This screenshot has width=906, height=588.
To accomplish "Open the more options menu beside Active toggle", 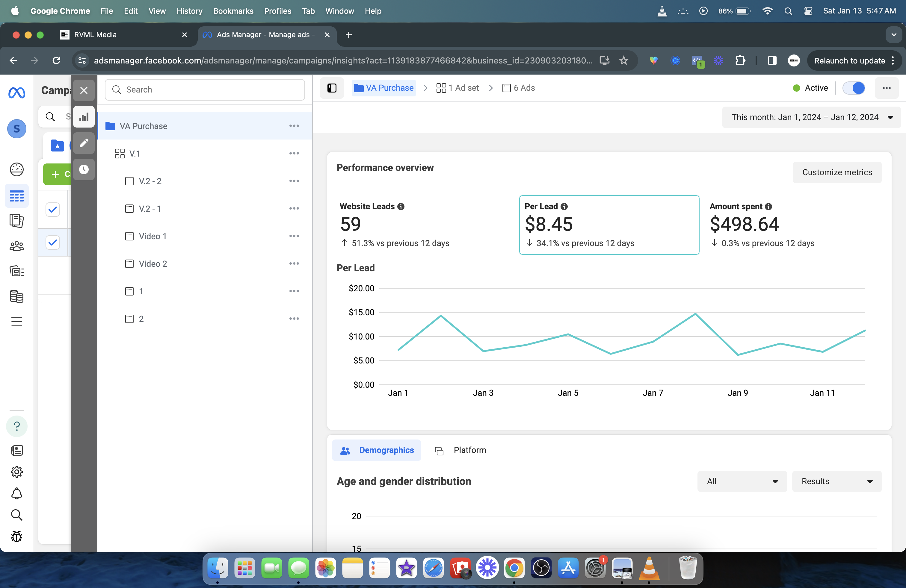I will pyautogui.click(x=887, y=88).
